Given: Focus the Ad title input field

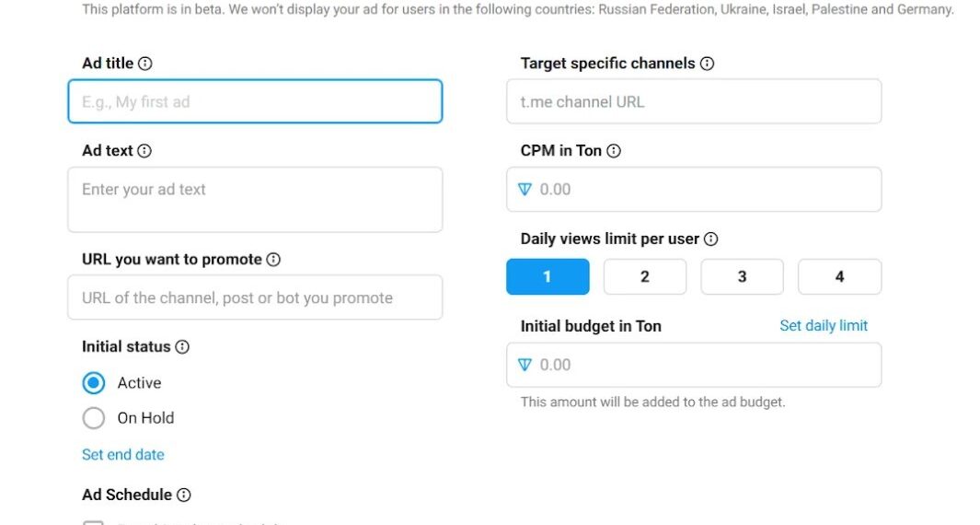Looking at the screenshot, I should pos(255,101).
